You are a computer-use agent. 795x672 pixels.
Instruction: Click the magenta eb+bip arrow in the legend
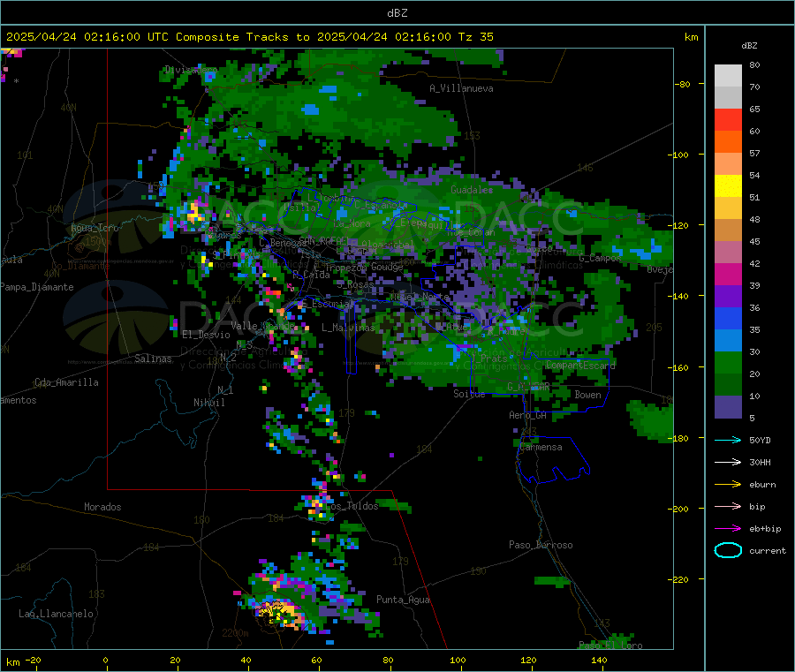pyautogui.click(x=728, y=529)
